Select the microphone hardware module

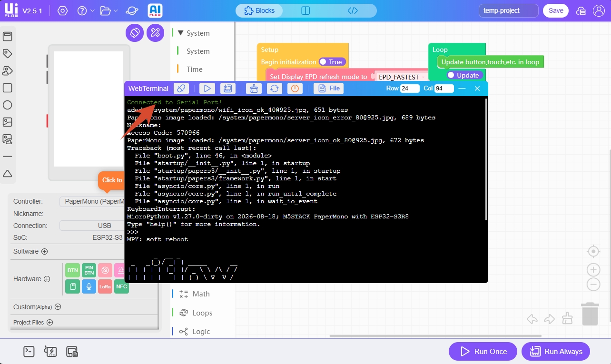[89, 286]
